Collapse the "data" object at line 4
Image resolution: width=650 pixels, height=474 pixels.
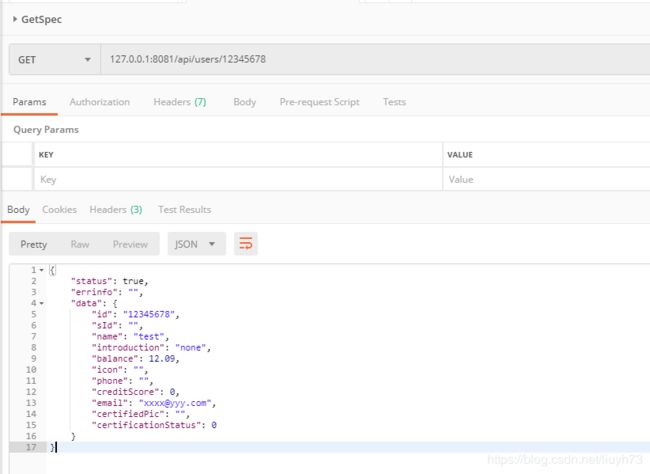coord(41,304)
